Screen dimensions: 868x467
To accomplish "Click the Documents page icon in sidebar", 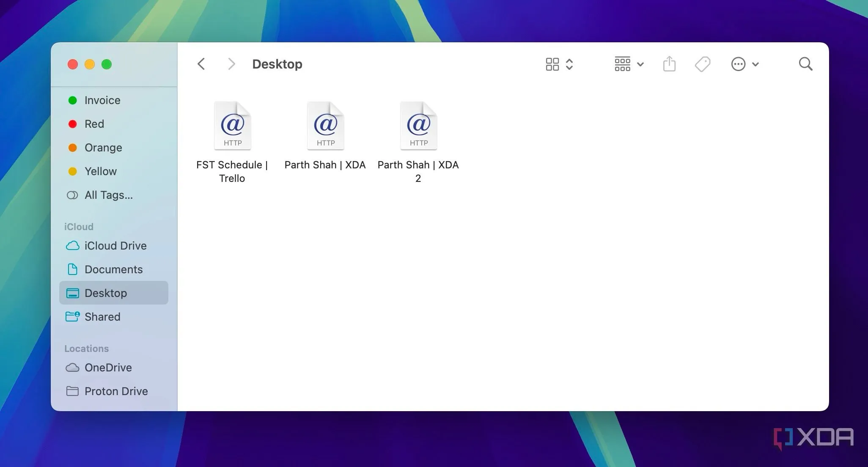I will tap(73, 269).
